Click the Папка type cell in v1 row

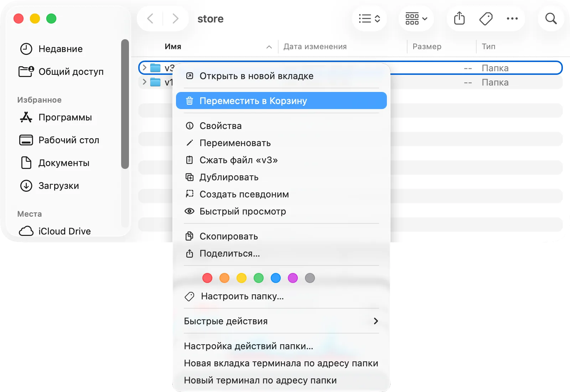pos(495,82)
